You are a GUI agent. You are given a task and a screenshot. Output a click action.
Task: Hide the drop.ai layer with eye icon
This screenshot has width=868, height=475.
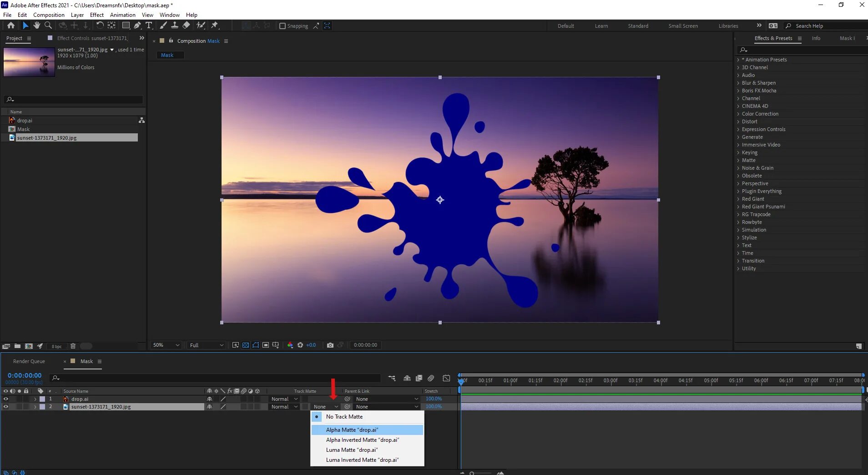[x=6, y=399]
